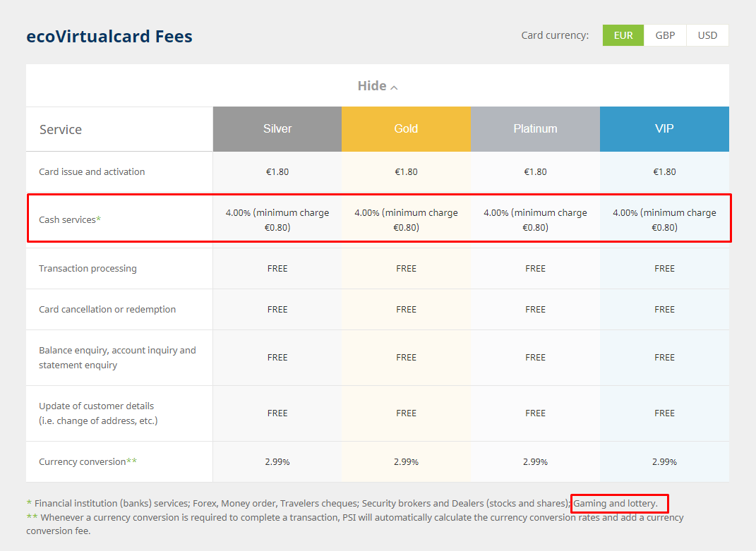Click Card issue and activation row label
Image resolution: width=756 pixels, height=551 pixels.
pyautogui.click(x=92, y=171)
